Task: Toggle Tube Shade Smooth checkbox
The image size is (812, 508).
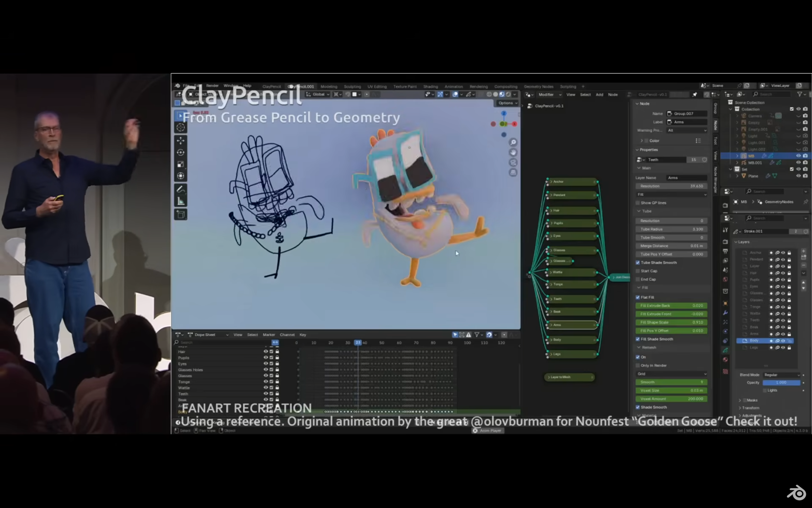Action: click(638, 263)
